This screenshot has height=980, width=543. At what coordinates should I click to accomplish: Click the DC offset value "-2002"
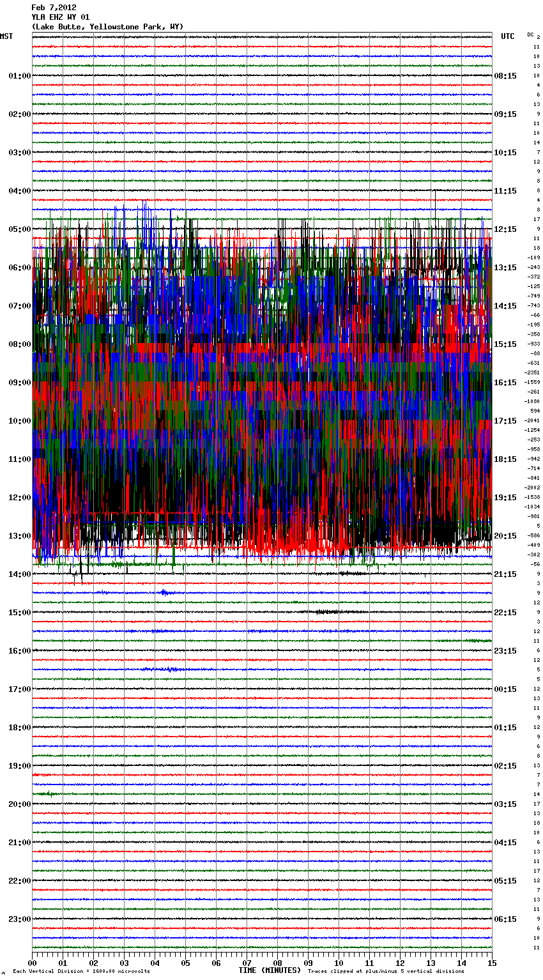[532, 487]
